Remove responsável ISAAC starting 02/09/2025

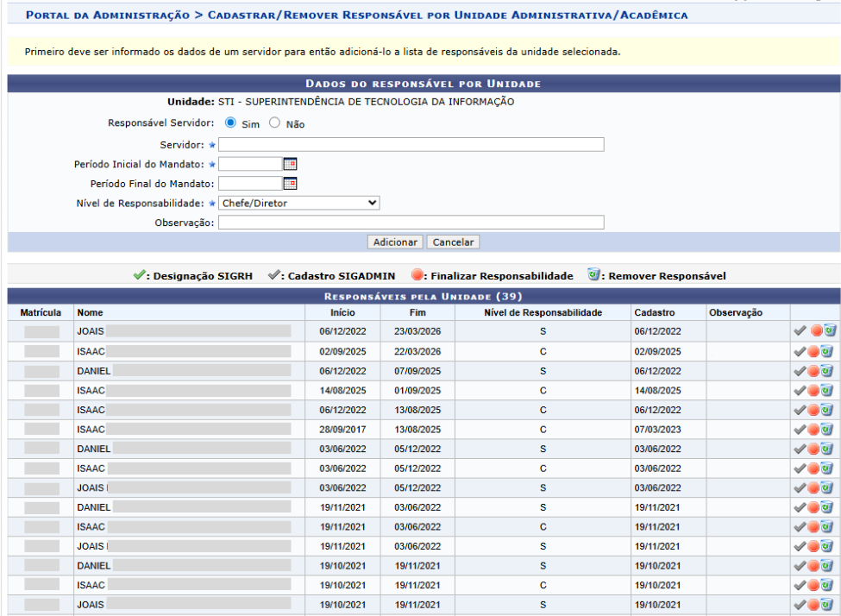(828, 351)
